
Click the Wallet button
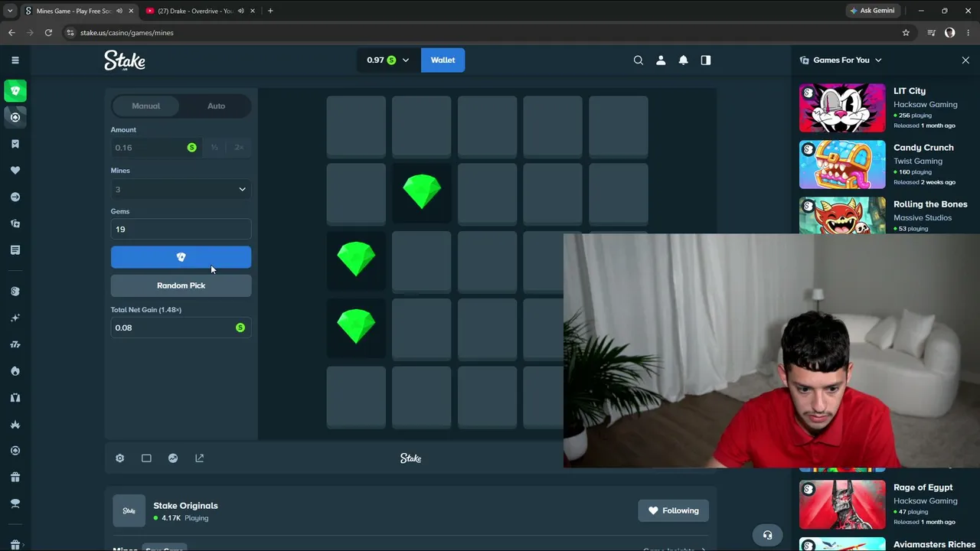[443, 60]
